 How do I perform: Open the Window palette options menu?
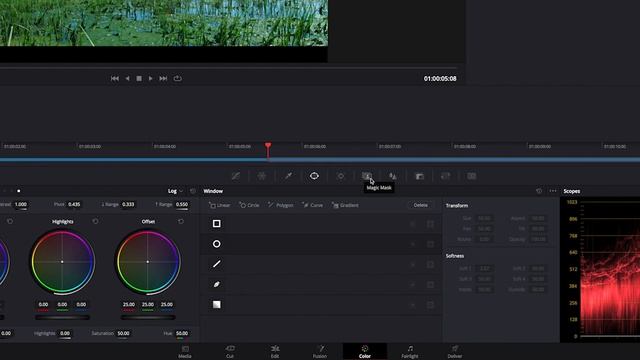(x=553, y=191)
